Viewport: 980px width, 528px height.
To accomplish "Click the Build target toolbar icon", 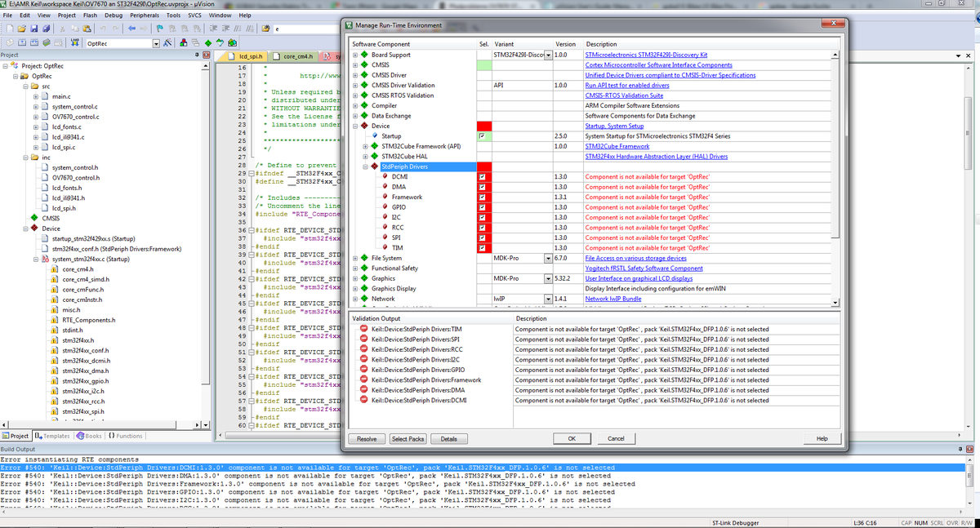I will point(22,43).
